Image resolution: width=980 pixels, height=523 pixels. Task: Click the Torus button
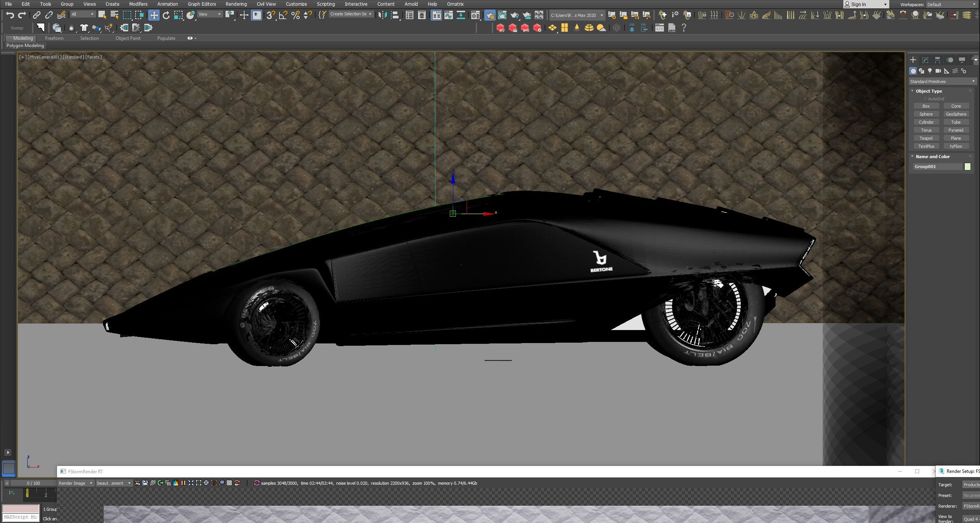tap(926, 130)
